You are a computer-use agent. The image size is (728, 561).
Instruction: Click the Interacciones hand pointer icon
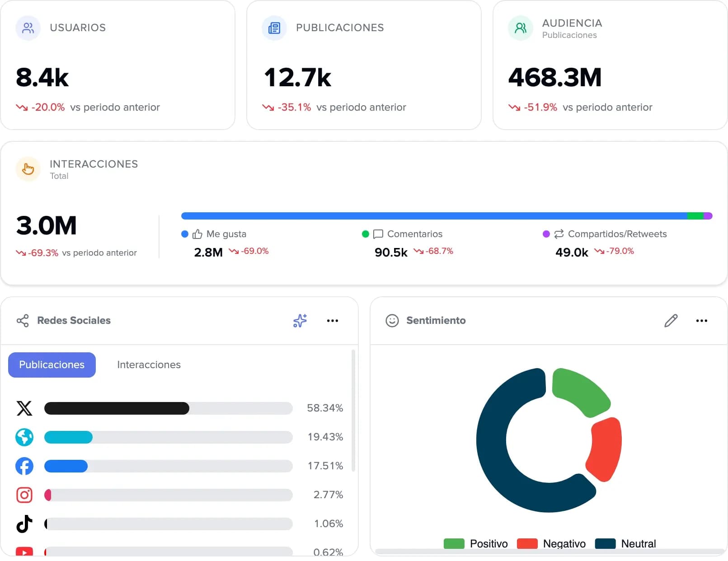(x=28, y=169)
